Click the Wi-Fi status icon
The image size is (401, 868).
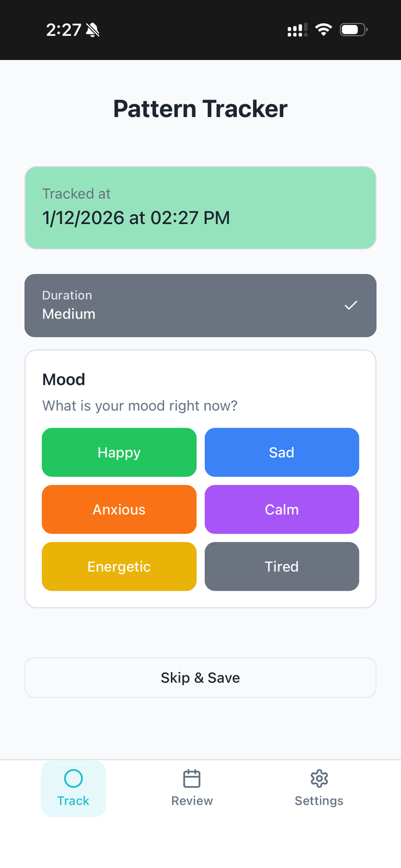[x=322, y=29]
